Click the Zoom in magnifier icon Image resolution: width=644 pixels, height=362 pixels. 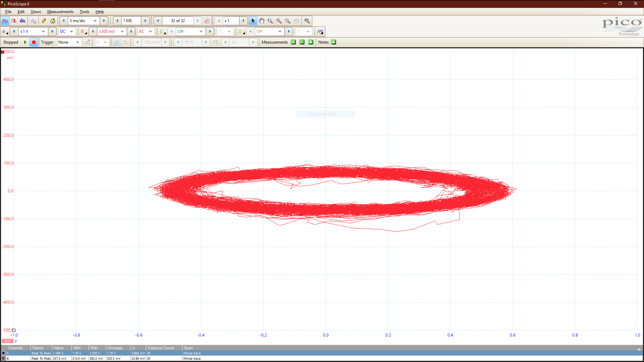click(x=279, y=21)
